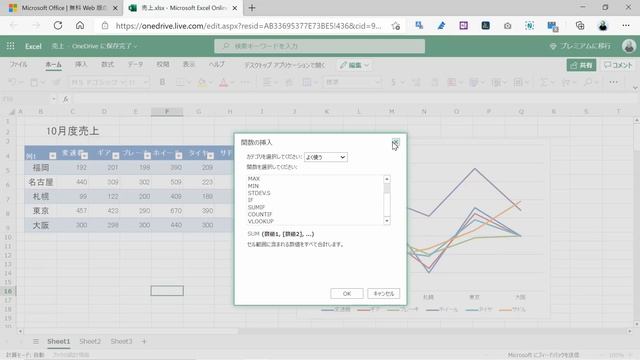Switch to the 数式 ribbon tab

coord(107,64)
